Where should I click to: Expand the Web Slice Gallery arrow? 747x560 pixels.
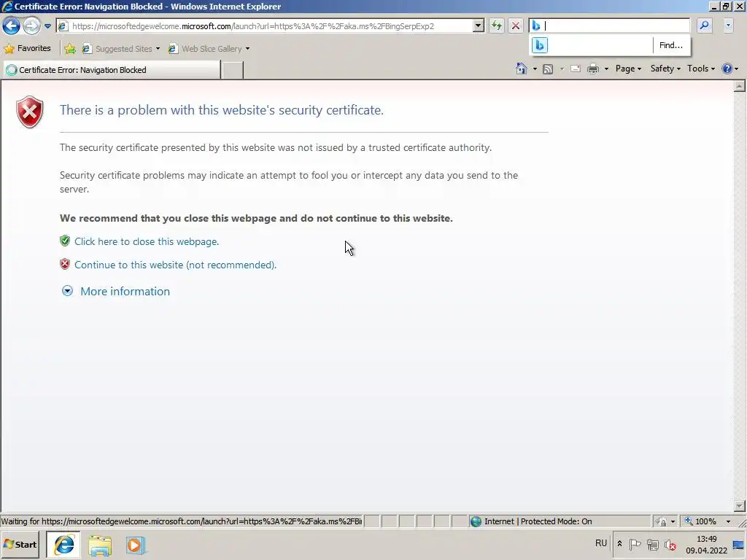pyautogui.click(x=247, y=49)
